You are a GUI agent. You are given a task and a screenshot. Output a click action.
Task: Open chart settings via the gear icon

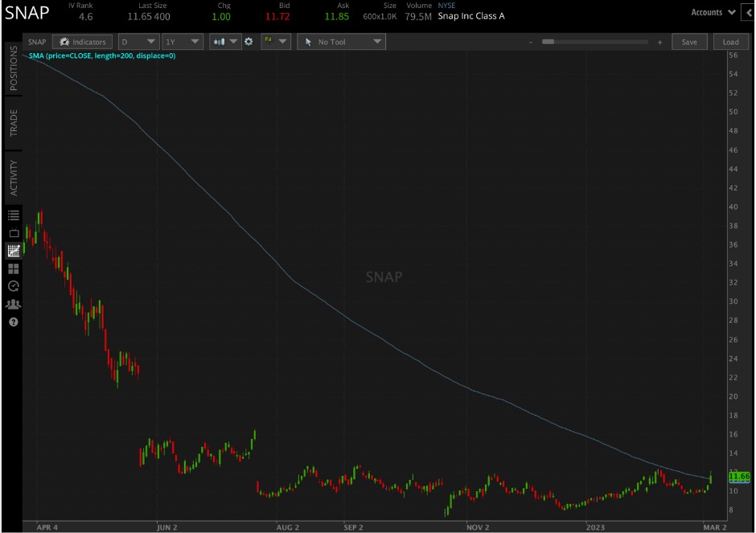[x=249, y=41]
